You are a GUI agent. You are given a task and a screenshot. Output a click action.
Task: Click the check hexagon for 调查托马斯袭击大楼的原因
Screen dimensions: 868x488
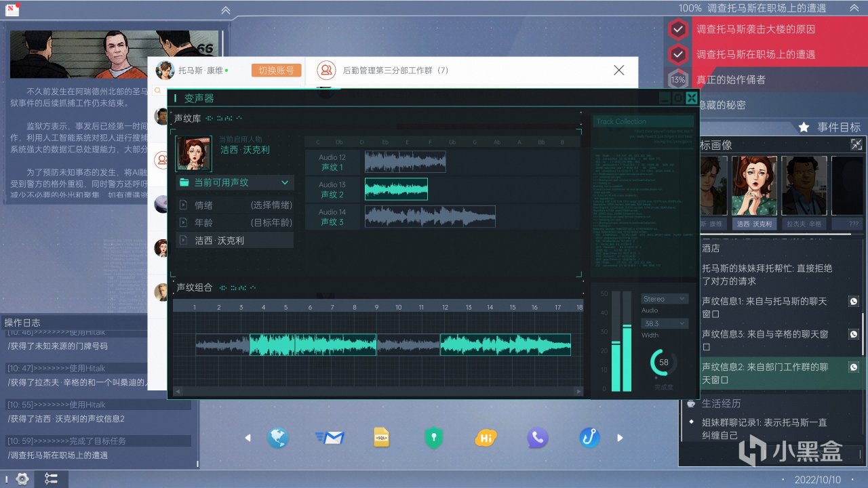(678, 29)
